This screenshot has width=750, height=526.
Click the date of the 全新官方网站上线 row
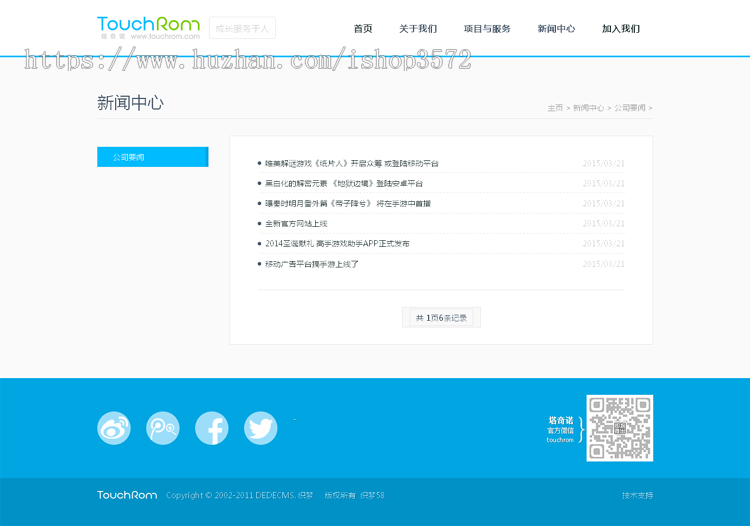(604, 224)
